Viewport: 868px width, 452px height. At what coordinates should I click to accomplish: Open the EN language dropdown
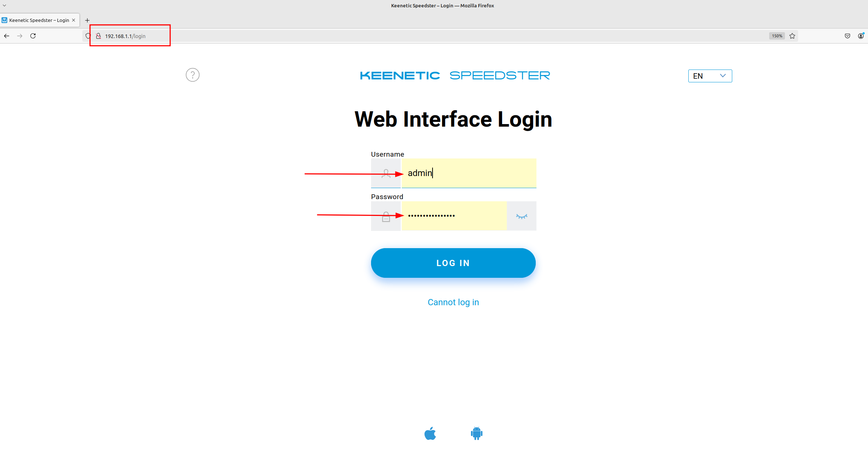(710, 76)
